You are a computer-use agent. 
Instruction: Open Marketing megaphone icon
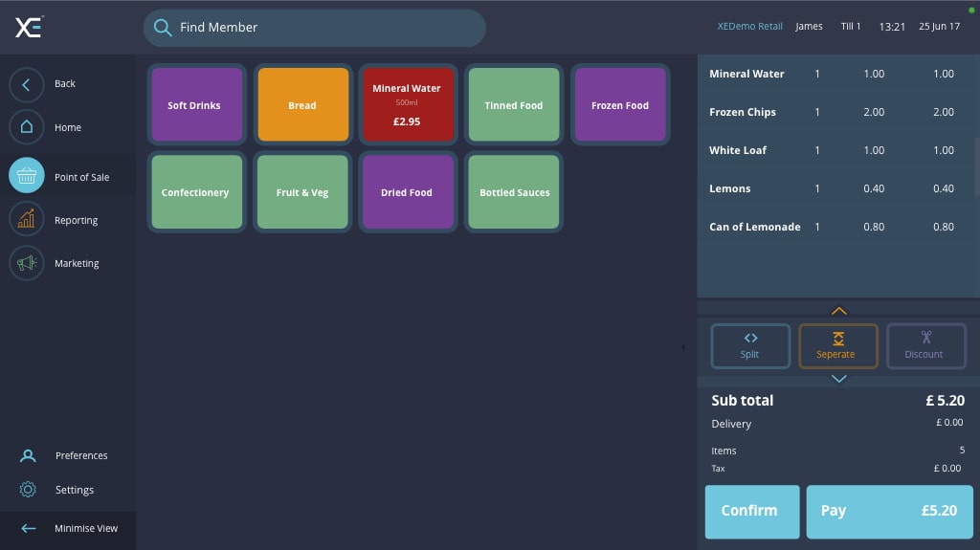[x=27, y=263]
